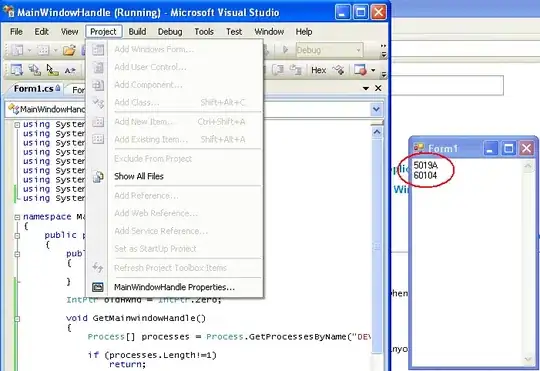Collapse the using directives block
The height and width of the screenshot is (371, 540).
(17, 125)
